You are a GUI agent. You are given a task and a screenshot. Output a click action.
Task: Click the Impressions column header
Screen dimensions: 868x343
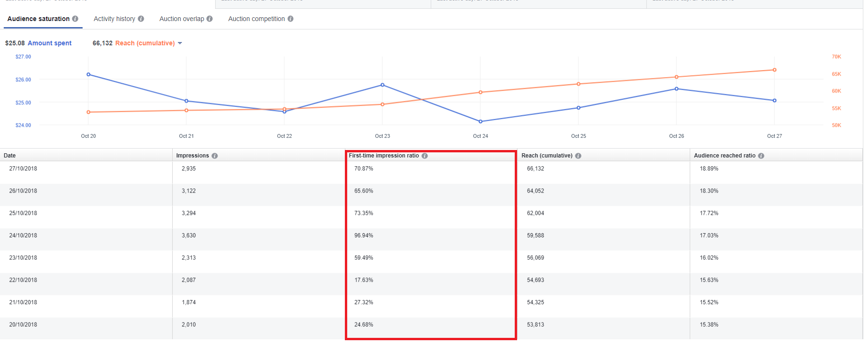click(192, 156)
